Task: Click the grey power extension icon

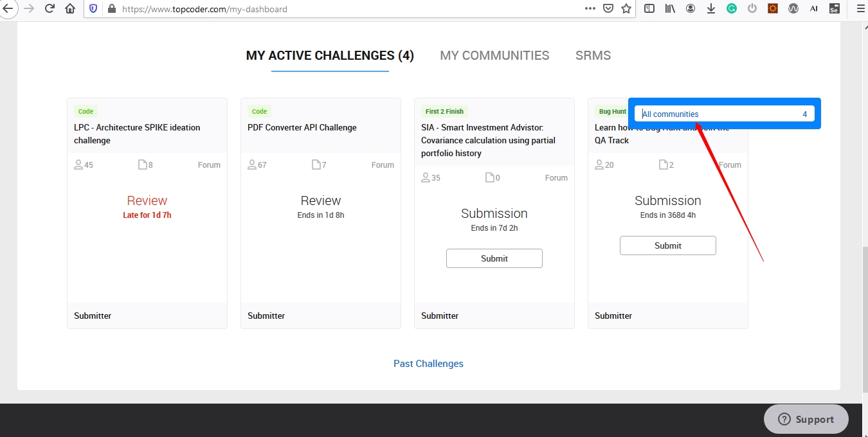Action: point(752,9)
